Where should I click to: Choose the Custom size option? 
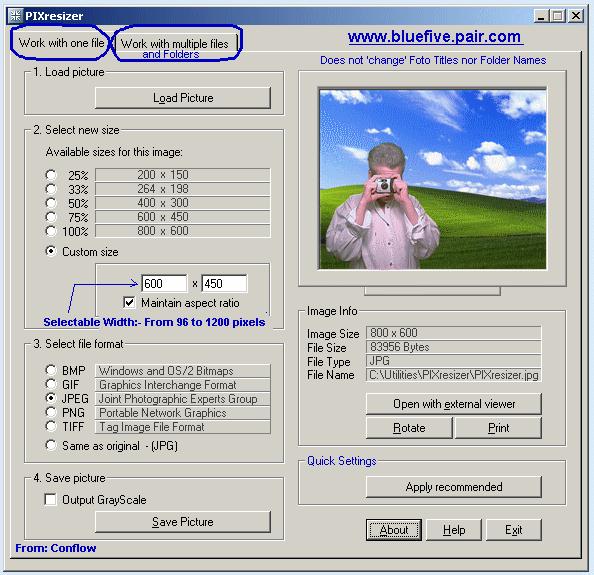[x=51, y=251]
